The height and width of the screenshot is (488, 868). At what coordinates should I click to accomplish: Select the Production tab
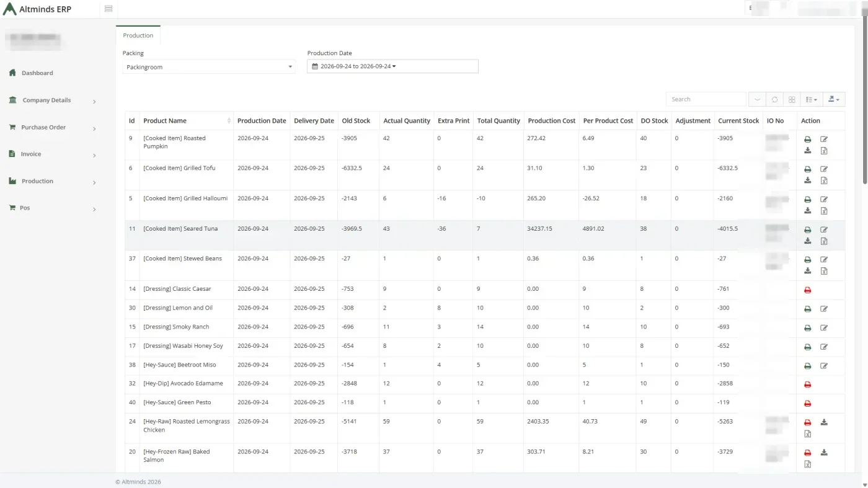click(x=138, y=35)
